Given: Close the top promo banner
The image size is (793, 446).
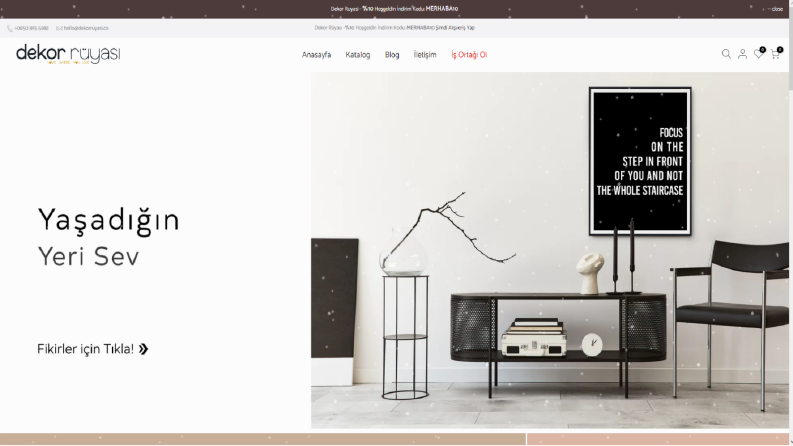Looking at the screenshot, I should tap(775, 9).
